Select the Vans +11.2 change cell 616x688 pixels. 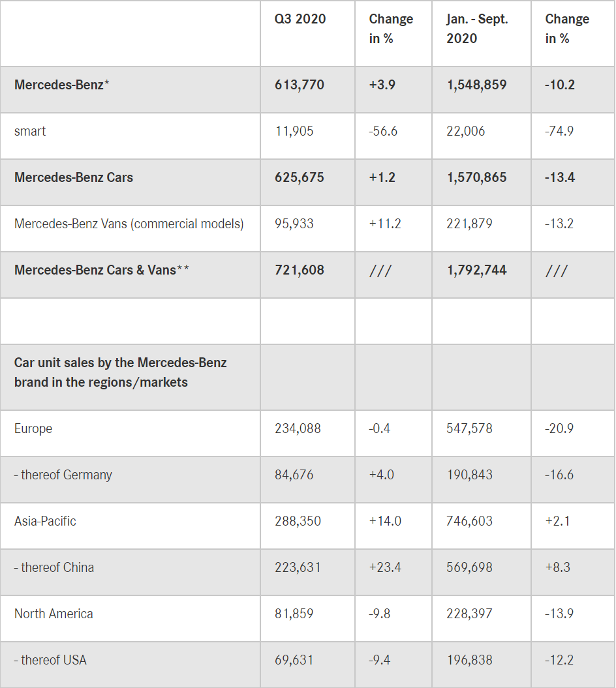pos(385,224)
